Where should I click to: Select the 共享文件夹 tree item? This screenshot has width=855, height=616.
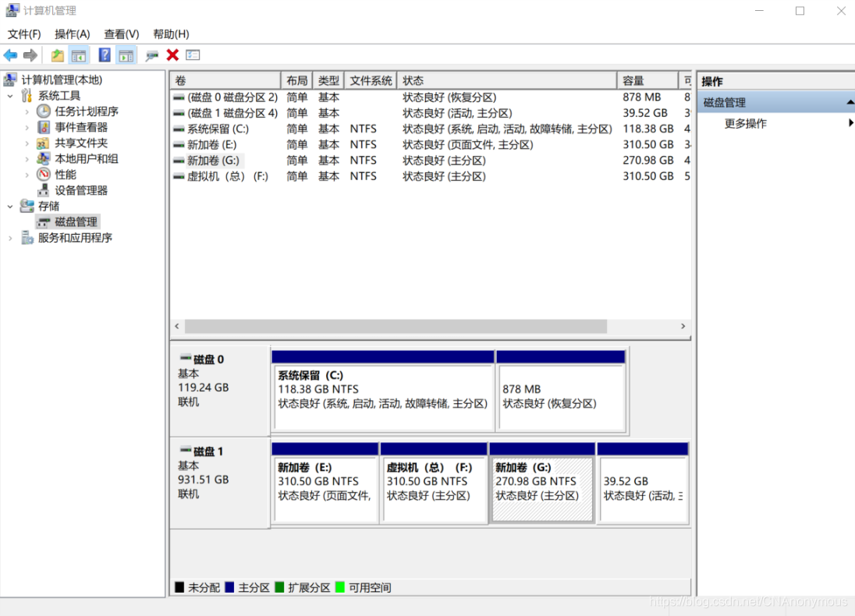point(80,143)
